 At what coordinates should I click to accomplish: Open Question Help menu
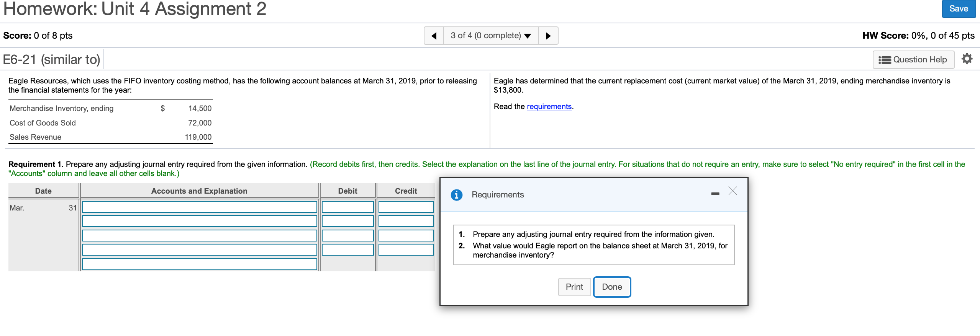[913, 60]
